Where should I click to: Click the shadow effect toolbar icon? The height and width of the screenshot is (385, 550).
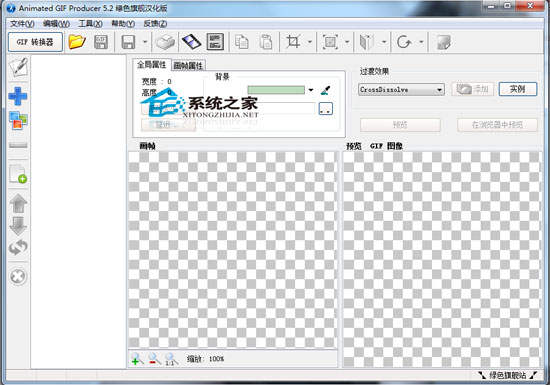click(x=443, y=42)
